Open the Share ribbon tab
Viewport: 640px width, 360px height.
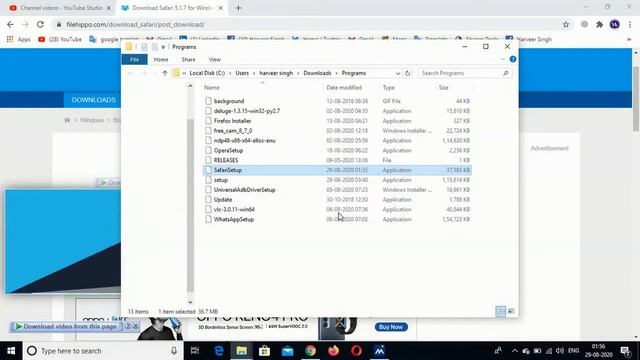[188, 60]
